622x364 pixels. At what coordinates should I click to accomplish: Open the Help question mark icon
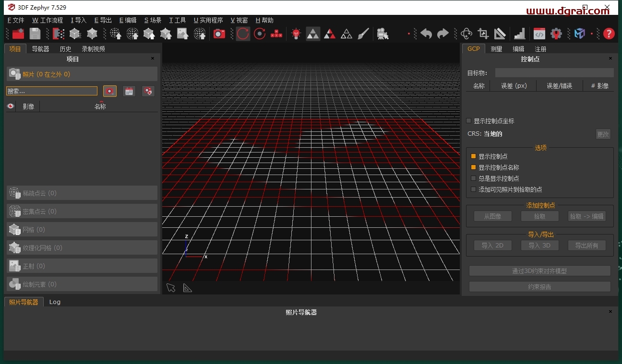pos(609,34)
